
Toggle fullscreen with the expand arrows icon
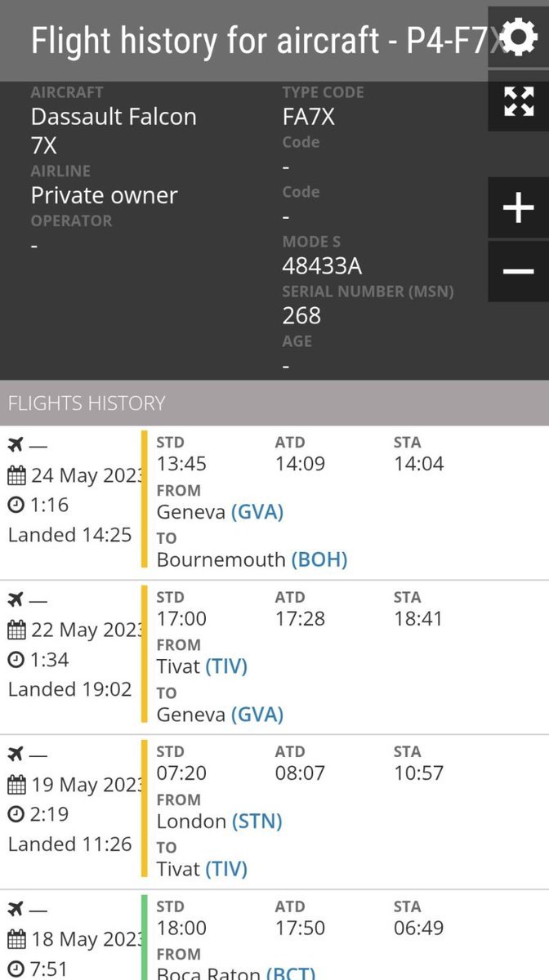(518, 101)
